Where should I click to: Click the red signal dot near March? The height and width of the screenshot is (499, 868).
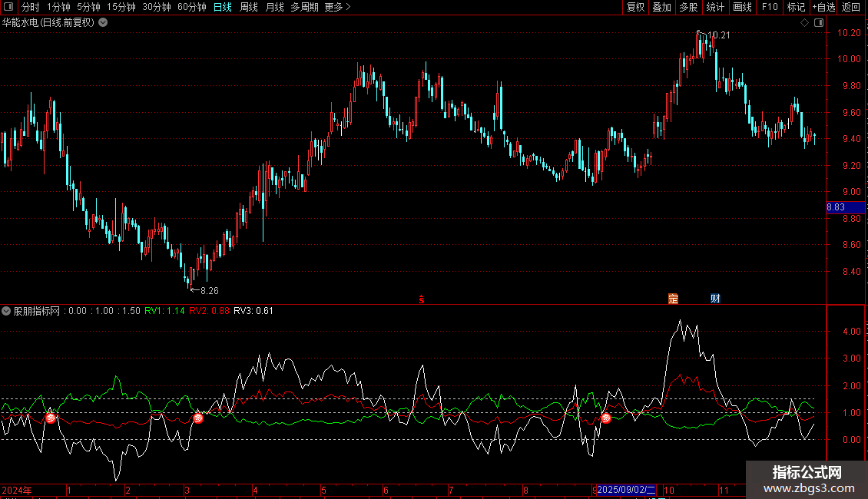pyautogui.click(x=197, y=418)
